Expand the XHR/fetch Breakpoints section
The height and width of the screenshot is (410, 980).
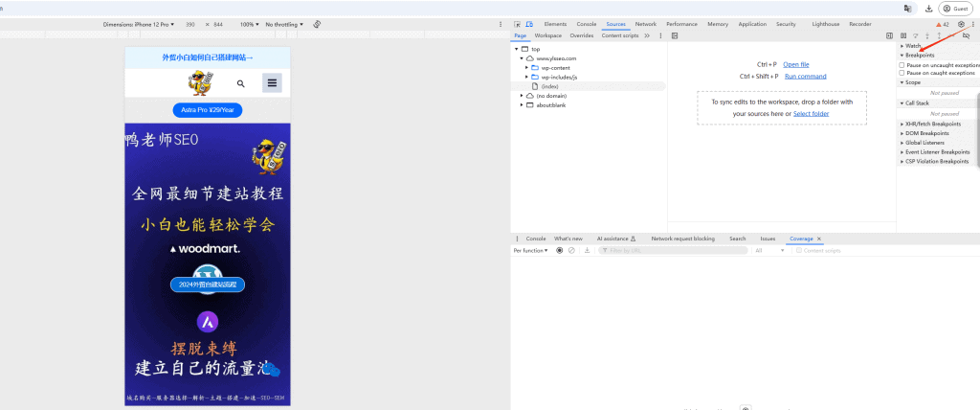(x=932, y=124)
